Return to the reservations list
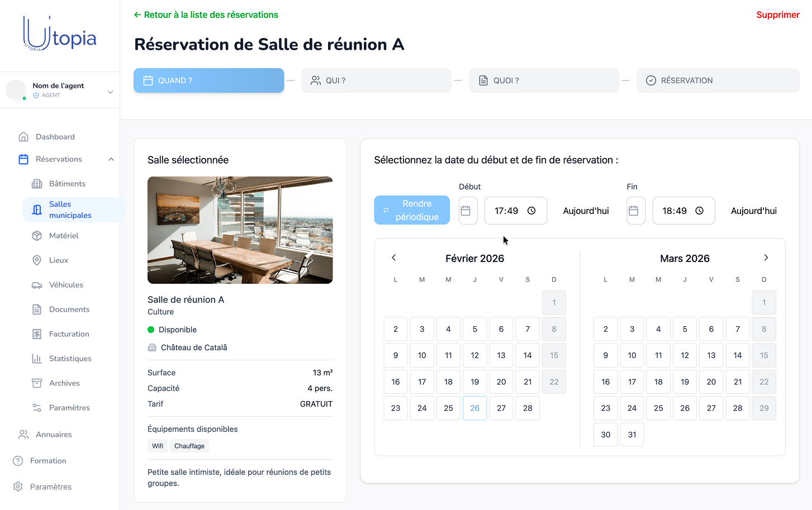Image resolution: width=812 pixels, height=510 pixels. point(206,15)
